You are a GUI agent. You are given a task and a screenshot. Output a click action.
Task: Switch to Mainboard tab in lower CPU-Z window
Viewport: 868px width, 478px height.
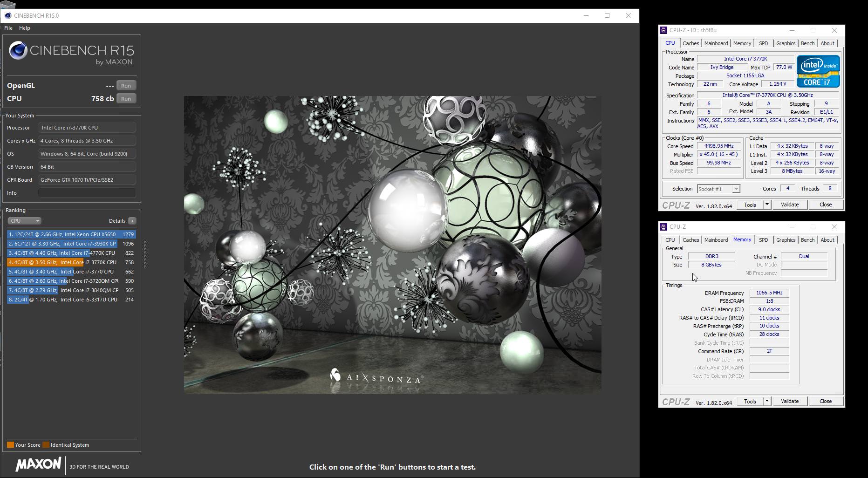point(716,240)
